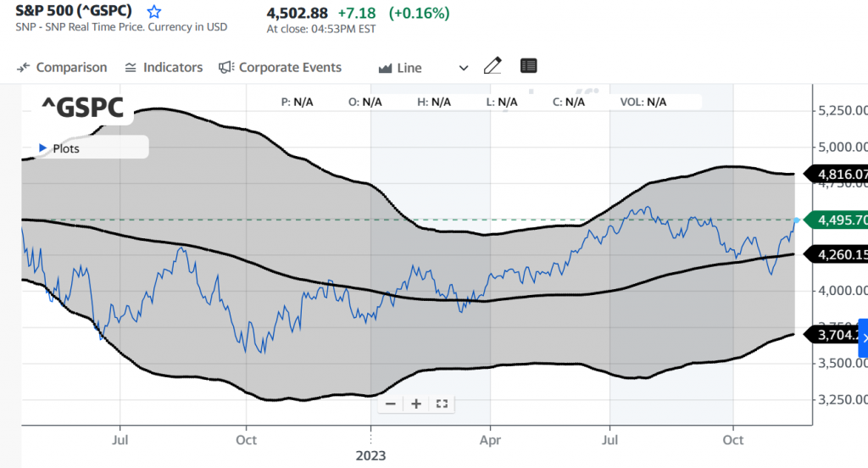This screenshot has height=468, width=868.
Task: Click the 2023 year axis label
Action: pos(370,456)
